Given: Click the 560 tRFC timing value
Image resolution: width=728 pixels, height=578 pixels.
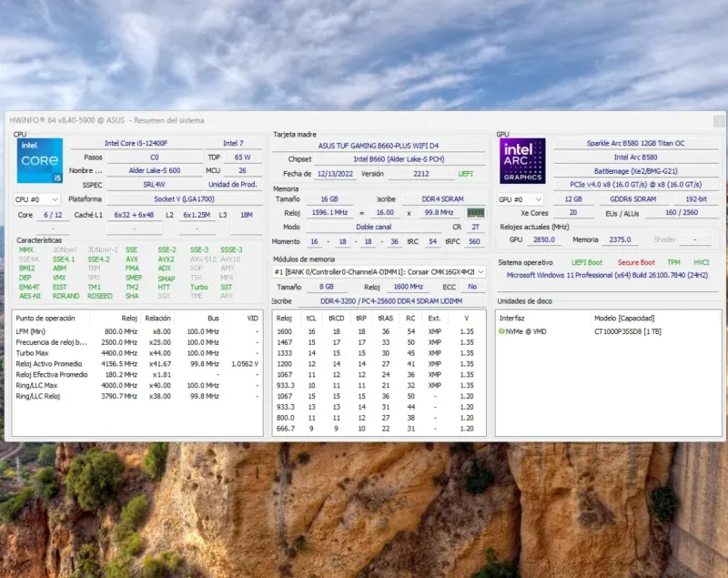Looking at the screenshot, I should click(474, 241).
